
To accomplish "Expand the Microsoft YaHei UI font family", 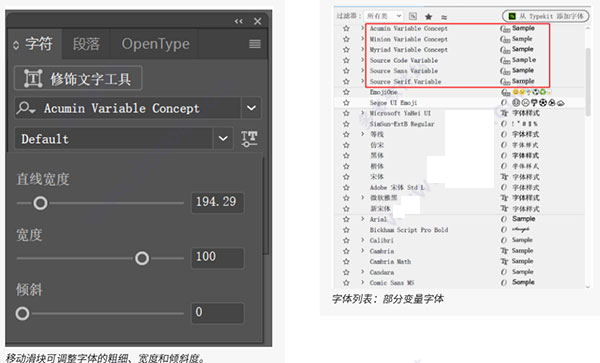I will point(362,113).
